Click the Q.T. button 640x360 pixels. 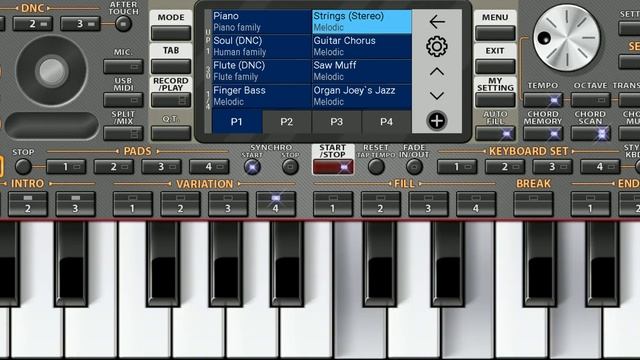click(x=171, y=133)
